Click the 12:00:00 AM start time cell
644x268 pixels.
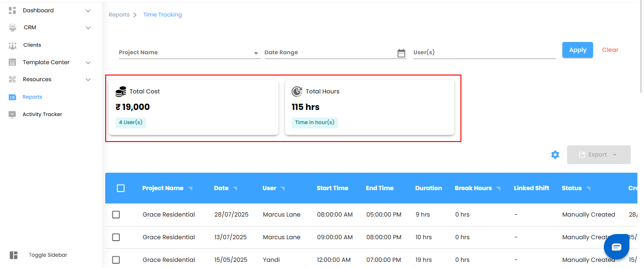(334, 260)
